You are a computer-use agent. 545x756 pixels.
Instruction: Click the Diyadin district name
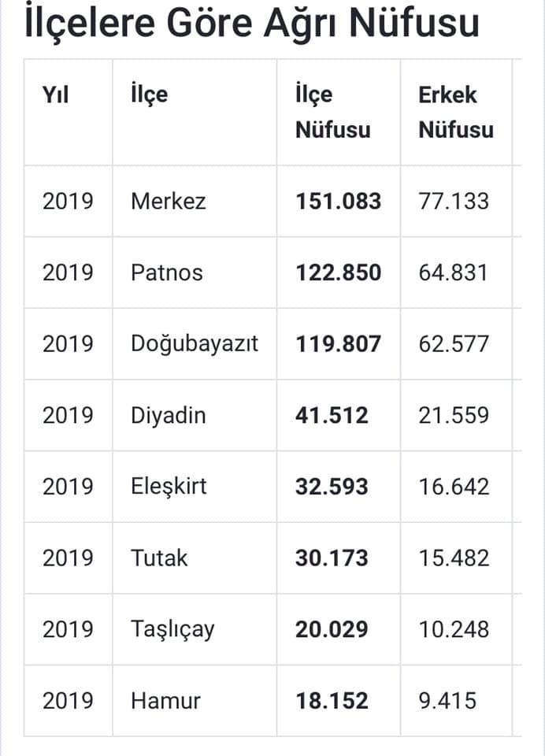tap(168, 416)
